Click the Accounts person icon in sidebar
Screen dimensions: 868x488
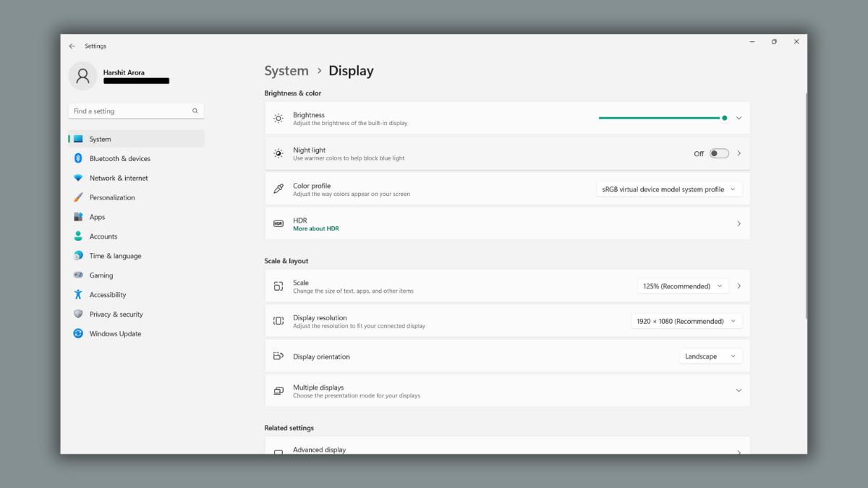pyautogui.click(x=78, y=236)
